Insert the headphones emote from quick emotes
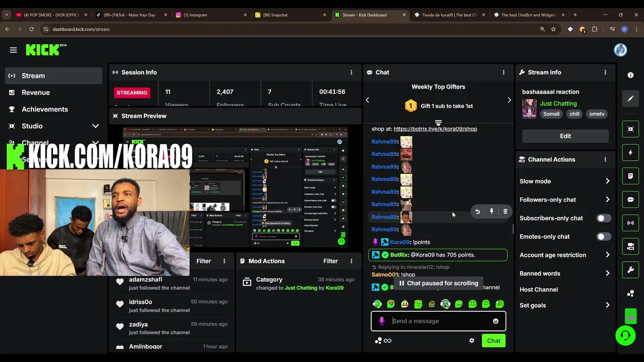 445,304
